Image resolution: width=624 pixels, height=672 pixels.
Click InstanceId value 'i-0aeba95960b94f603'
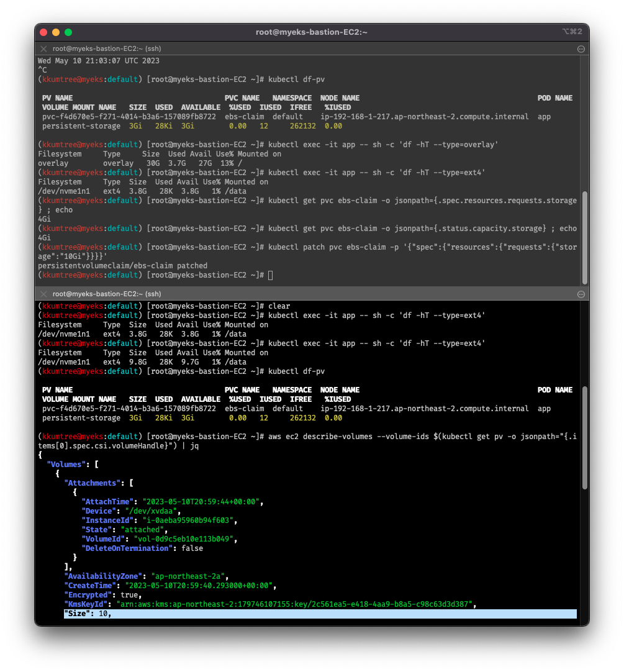[188, 520]
